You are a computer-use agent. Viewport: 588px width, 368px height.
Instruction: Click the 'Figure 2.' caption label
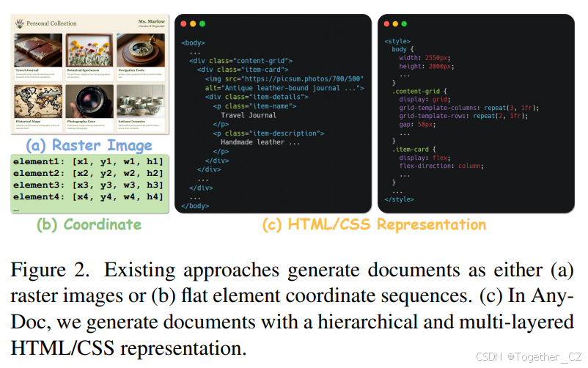pos(50,270)
